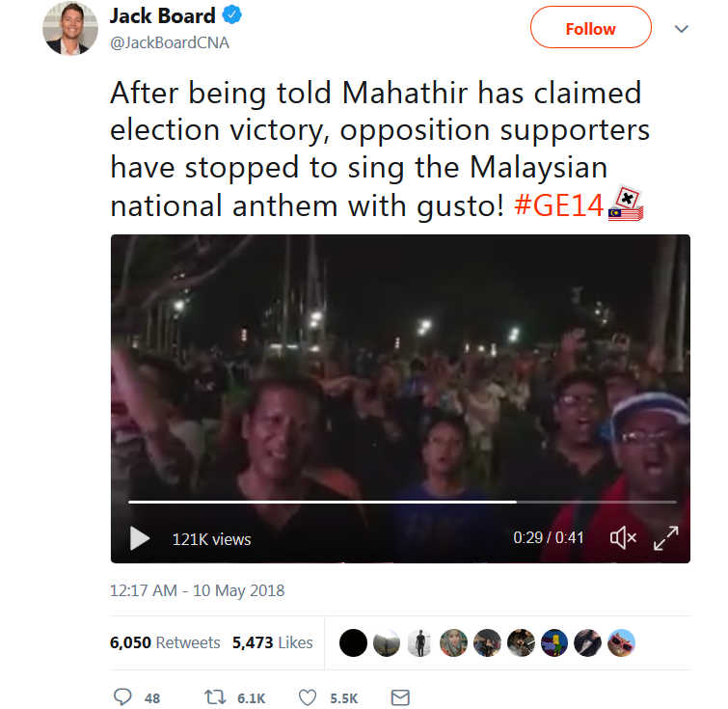Viewport: 728px width, 709px height.
Task: Expand video to fullscreen
Action: pyautogui.click(x=665, y=538)
